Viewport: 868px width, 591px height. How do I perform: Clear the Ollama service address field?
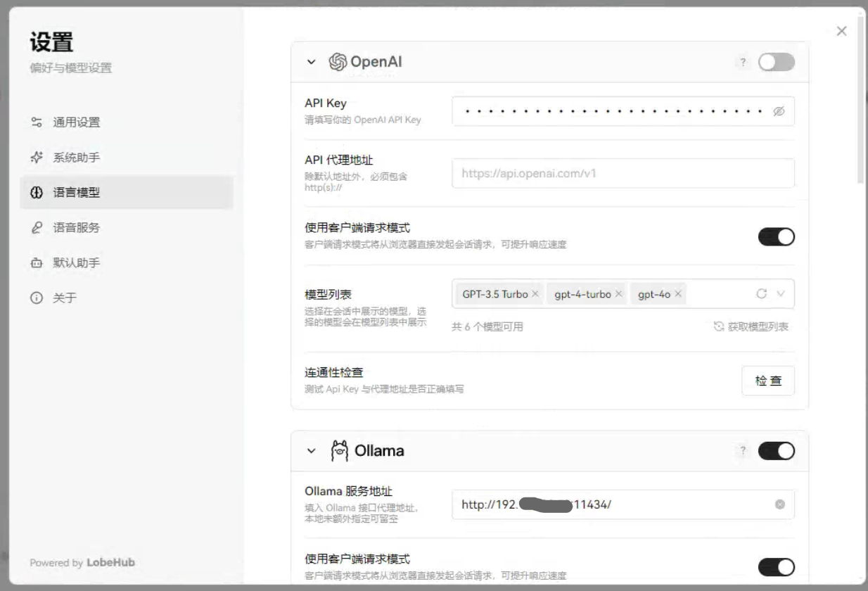(779, 504)
